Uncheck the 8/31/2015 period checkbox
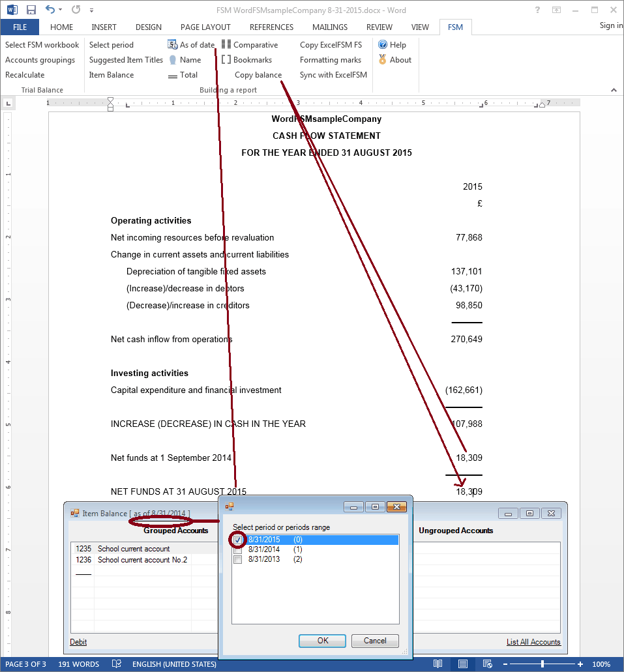Screen dimensions: 624x672 coord(238,540)
